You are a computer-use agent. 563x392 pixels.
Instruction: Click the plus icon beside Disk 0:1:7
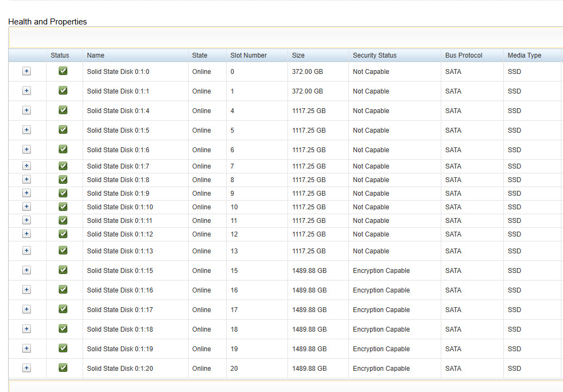point(27,166)
